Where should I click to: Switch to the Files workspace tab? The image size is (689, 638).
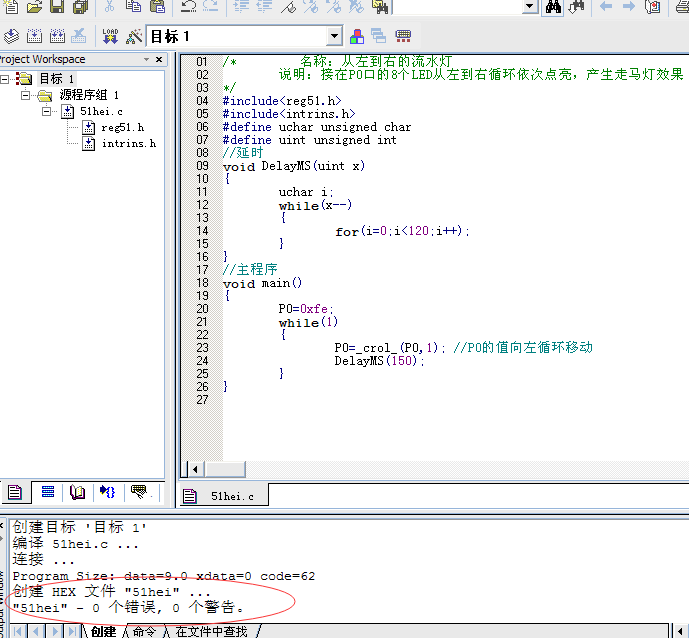pos(15,493)
